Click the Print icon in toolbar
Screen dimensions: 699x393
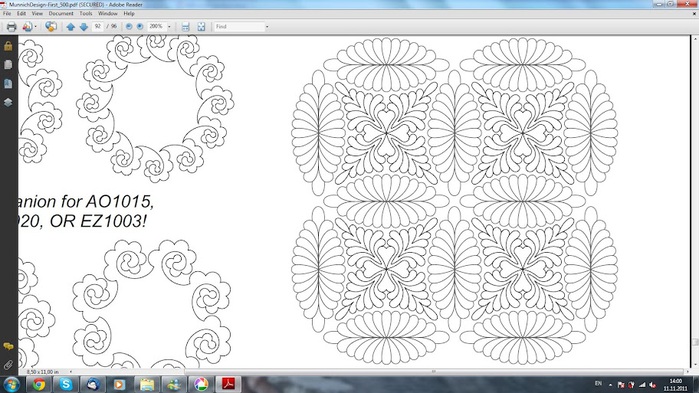tap(12, 27)
